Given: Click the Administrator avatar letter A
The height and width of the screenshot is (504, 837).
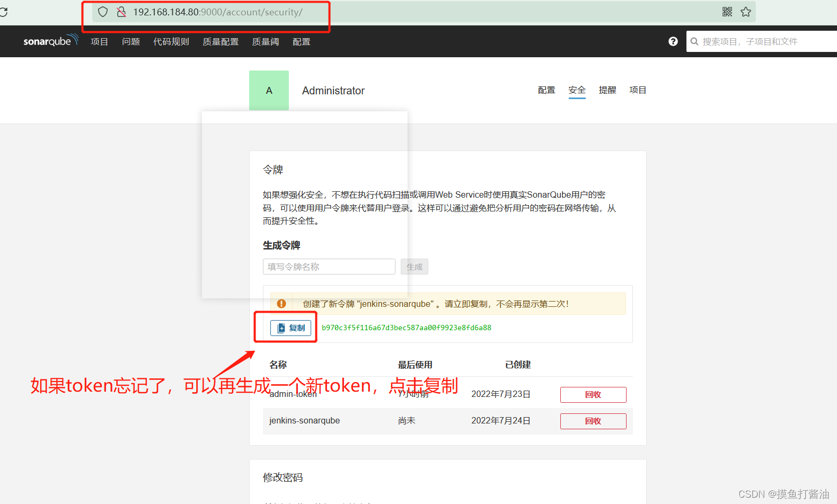Looking at the screenshot, I should coord(269,91).
